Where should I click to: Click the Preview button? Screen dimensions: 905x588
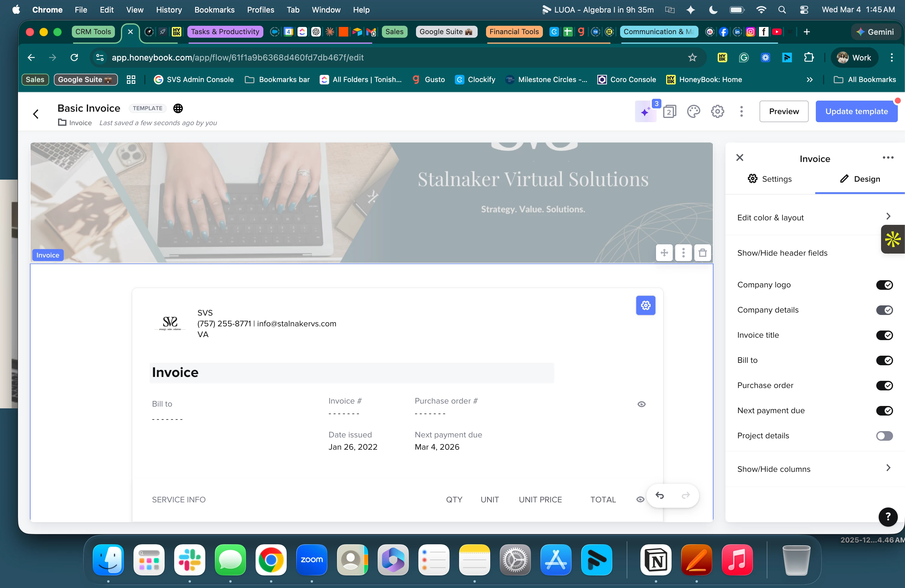784,111
